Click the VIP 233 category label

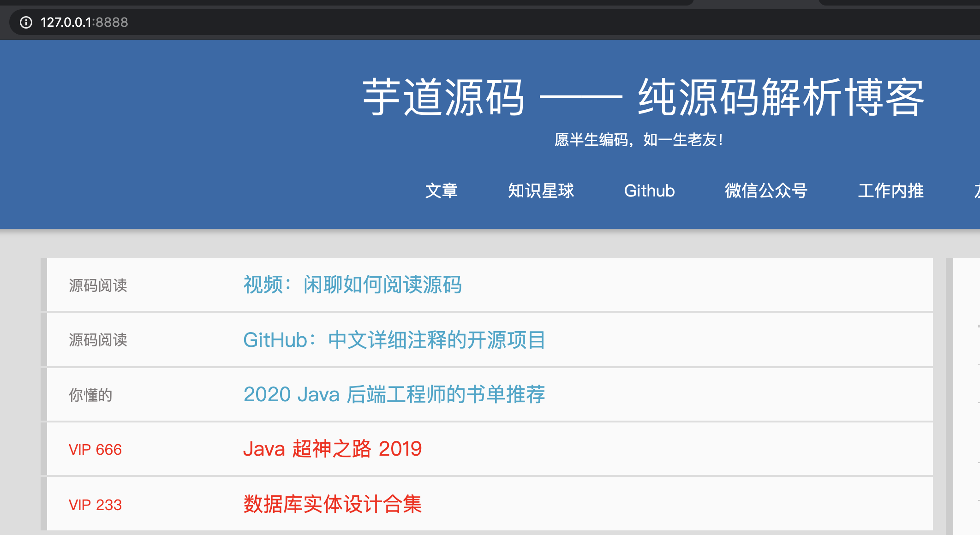95,505
